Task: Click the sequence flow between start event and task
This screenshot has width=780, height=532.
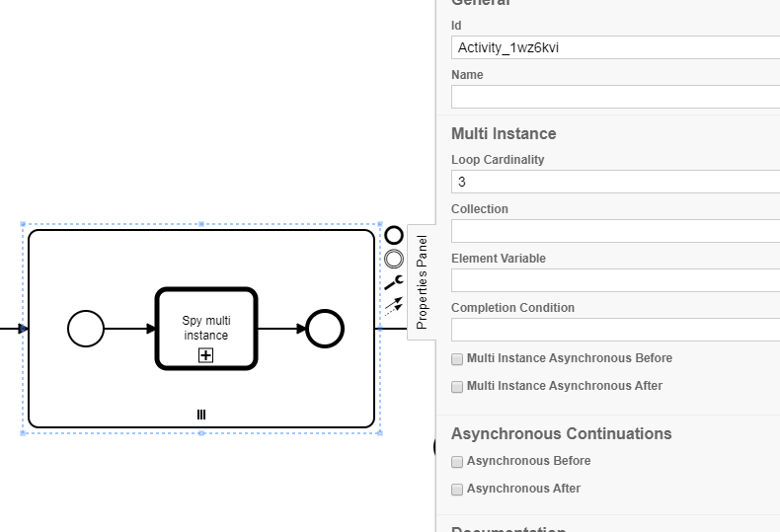Action: click(x=129, y=329)
